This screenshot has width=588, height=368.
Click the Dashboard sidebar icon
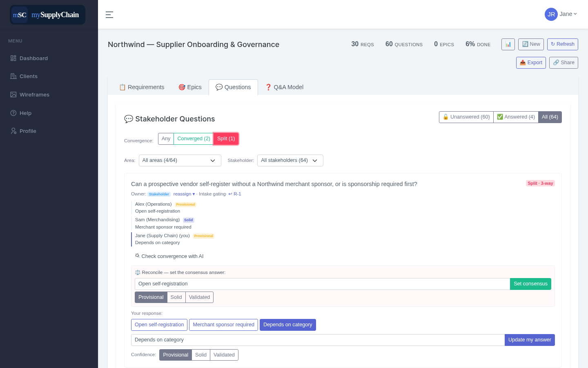point(13,58)
